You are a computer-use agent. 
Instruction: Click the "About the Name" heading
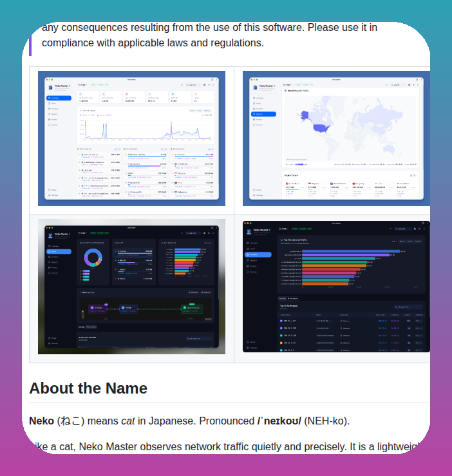(88, 388)
